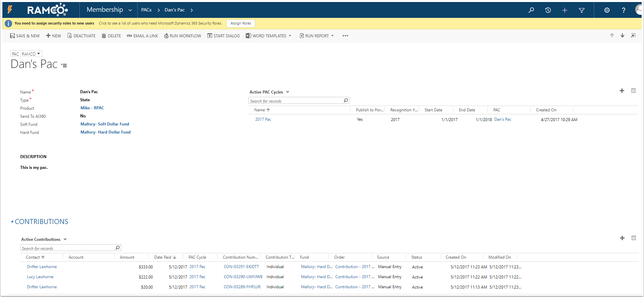Sort contributions by Status column
Image resolution: width=644 pixels, height=297 pixels.
coord(417,257)
